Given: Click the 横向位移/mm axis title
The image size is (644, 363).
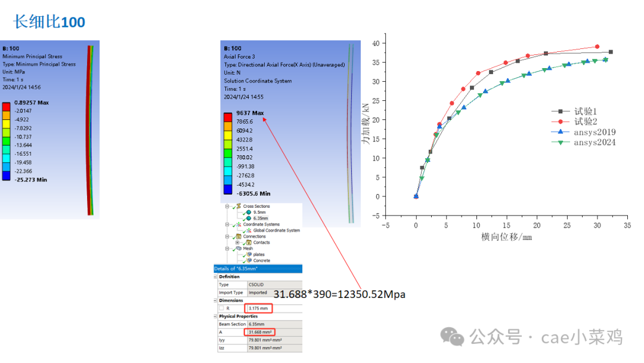Looking at the screenshot, I should [x=506, y=237].
